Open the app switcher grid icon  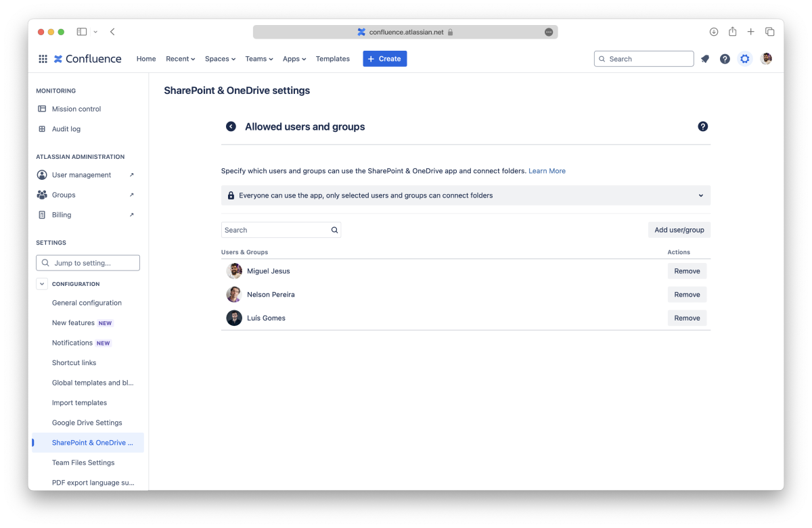click(43, 59)
